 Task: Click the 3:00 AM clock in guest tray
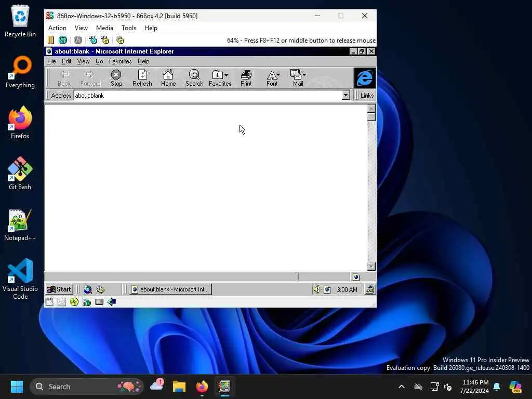pyautogui.click(x=347, y=290)
